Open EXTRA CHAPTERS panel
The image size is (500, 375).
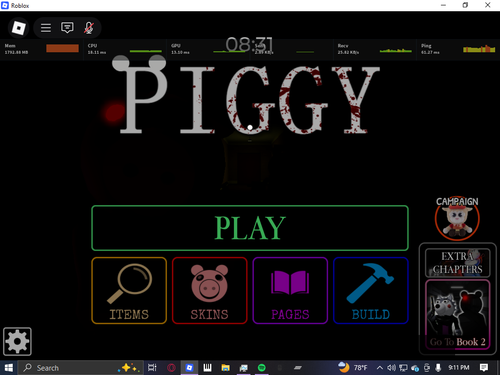tap(458, 263)
